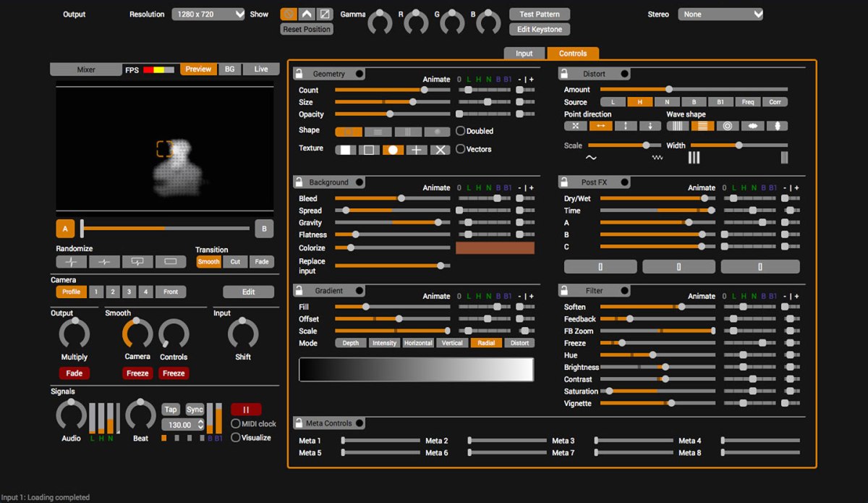
Task: Click the brown Colorize color swatch
Action: point(495,248)
